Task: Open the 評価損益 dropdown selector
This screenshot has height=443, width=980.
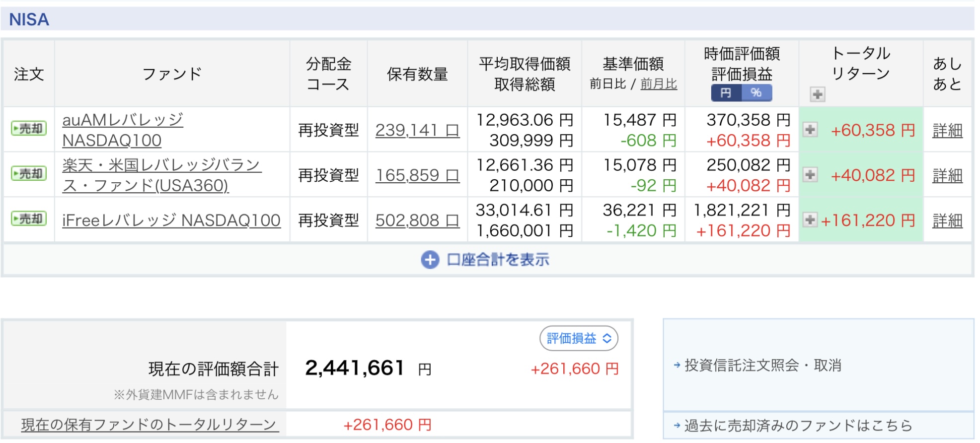Action: click(579, 339)
